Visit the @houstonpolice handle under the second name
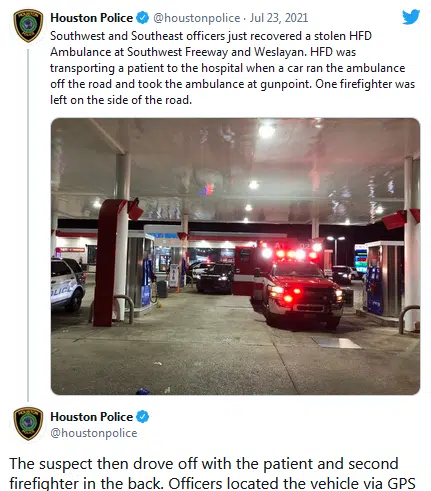The width and height of the screenshot is (431, 491). [x=94, y=433]
